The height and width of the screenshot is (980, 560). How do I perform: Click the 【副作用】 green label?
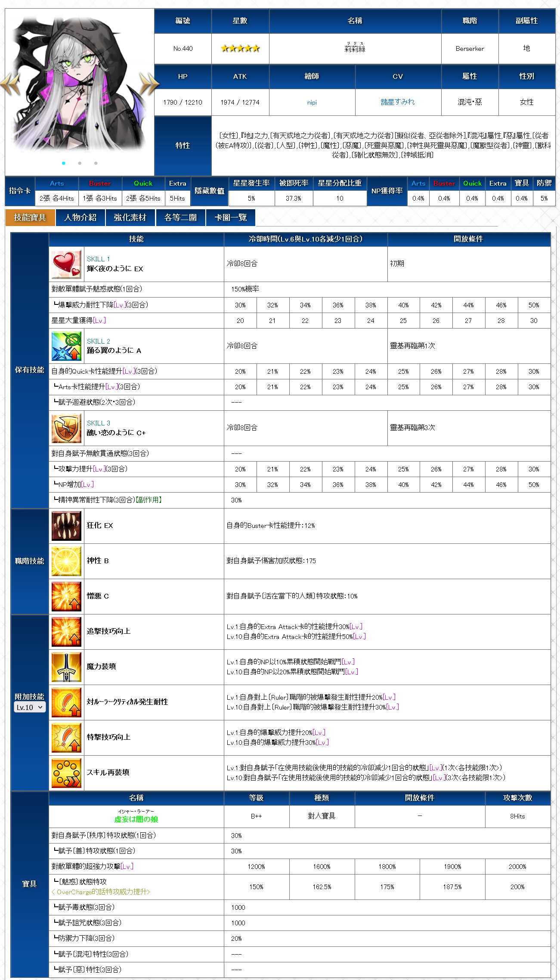click(x=149, y=500)
